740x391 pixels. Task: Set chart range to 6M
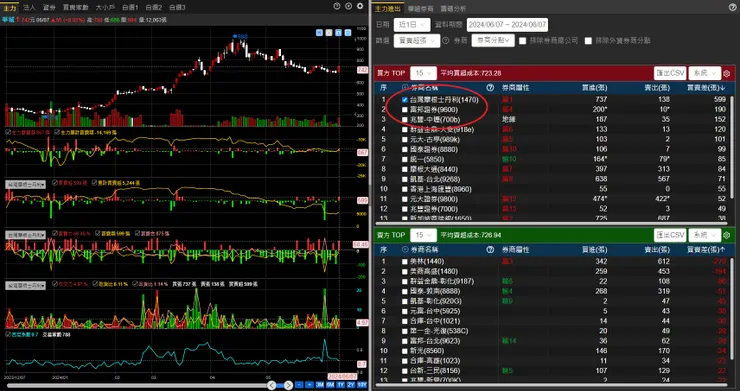click(330, 385)
